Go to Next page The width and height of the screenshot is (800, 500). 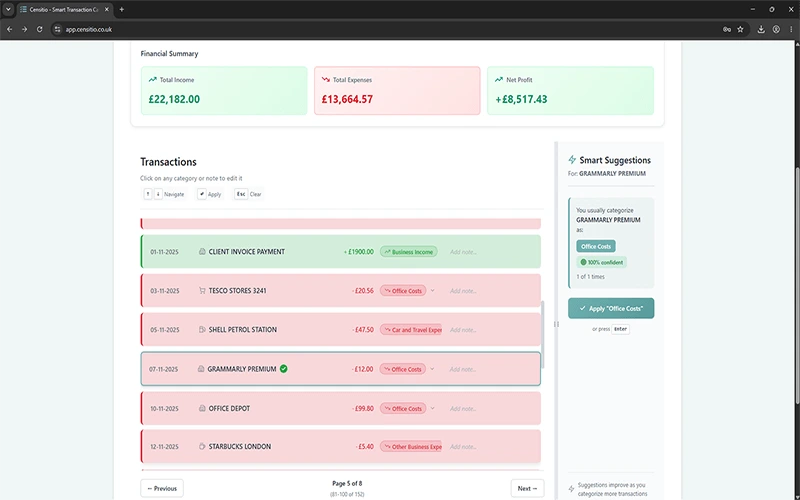[527, 488]
